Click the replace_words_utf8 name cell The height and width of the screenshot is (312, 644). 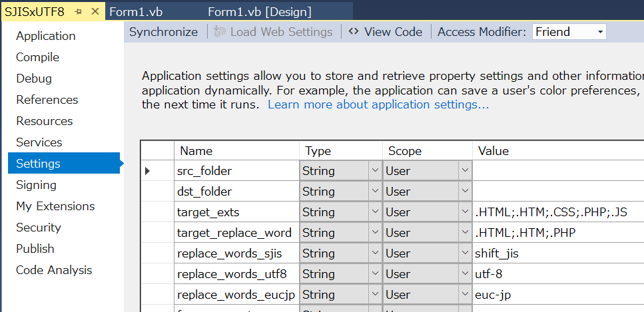point(237,274)
